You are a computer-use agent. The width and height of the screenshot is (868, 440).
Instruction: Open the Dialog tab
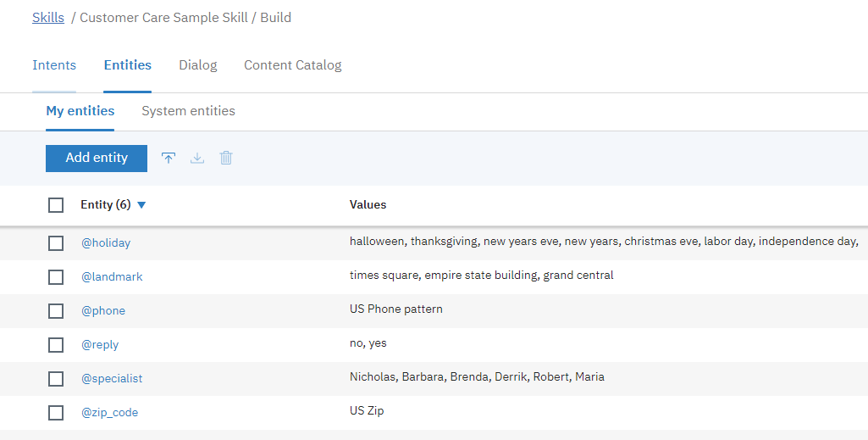(197, 65)
